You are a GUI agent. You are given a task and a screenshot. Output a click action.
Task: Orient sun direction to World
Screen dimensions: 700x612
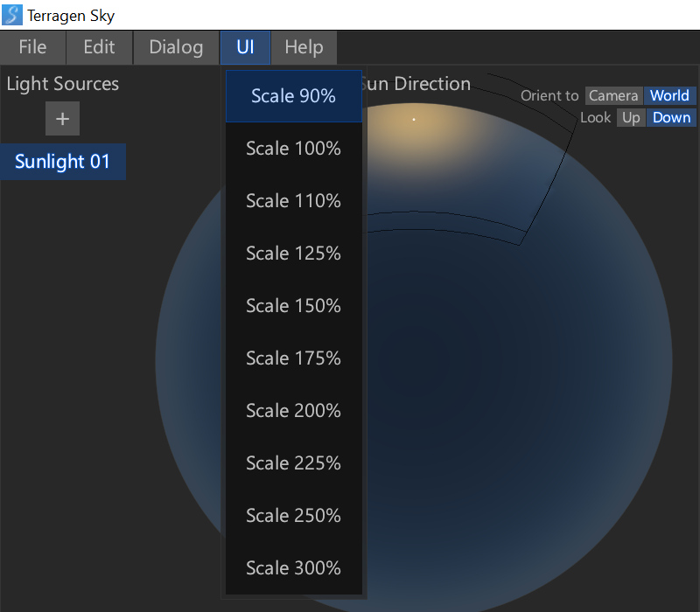[x=669, y=96]
